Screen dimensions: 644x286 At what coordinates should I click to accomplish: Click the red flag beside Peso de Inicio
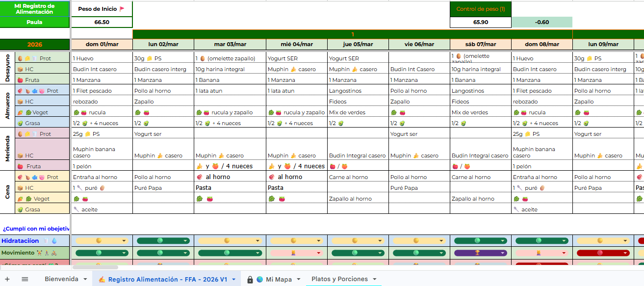[x=122, y=9]
